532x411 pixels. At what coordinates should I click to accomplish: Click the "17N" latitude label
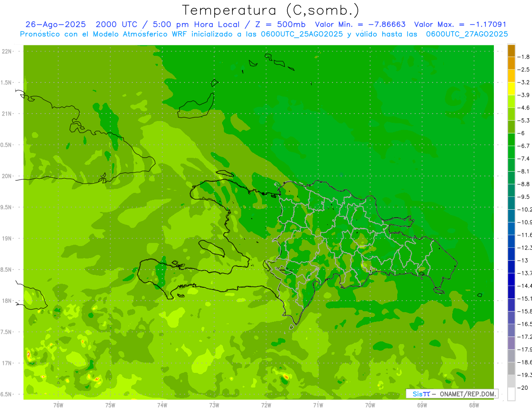pyautogui.click(x=6, y=363)
